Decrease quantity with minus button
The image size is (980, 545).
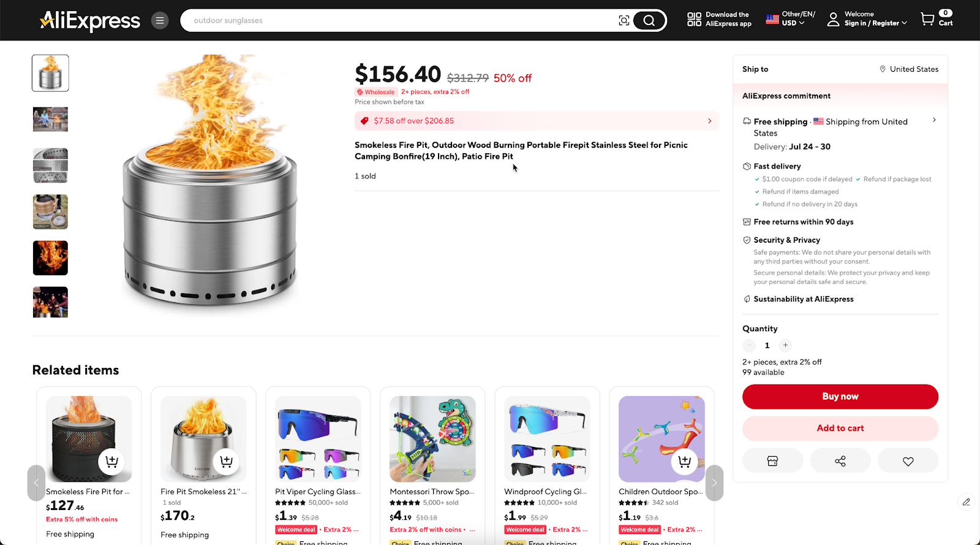tap(749, 345)
